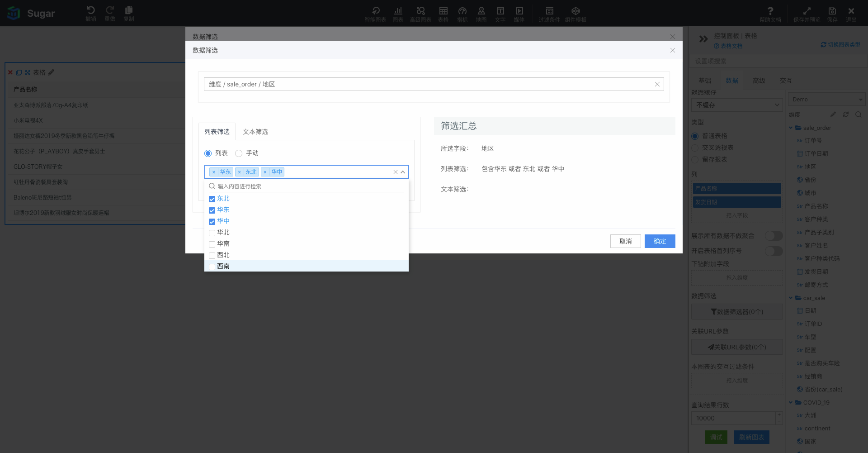This screenshot has width=868, height=453.
Task: Click the dimension edit pencil icon
Action: point(833,114)
